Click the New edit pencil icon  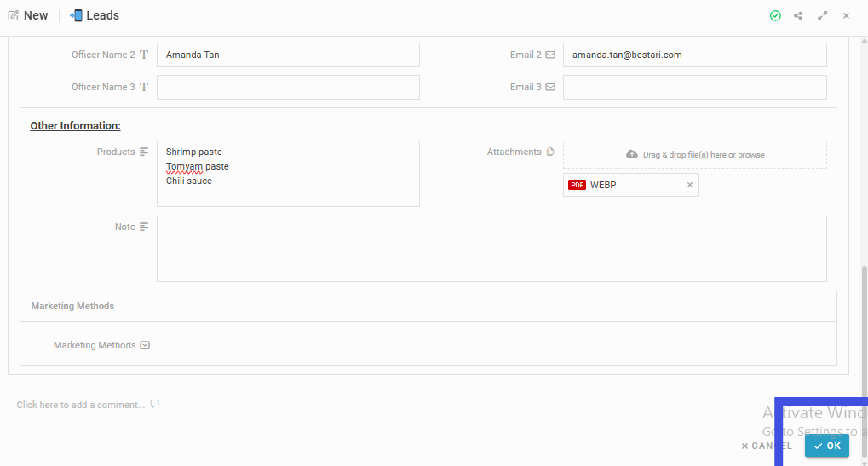tap(14, 15)
